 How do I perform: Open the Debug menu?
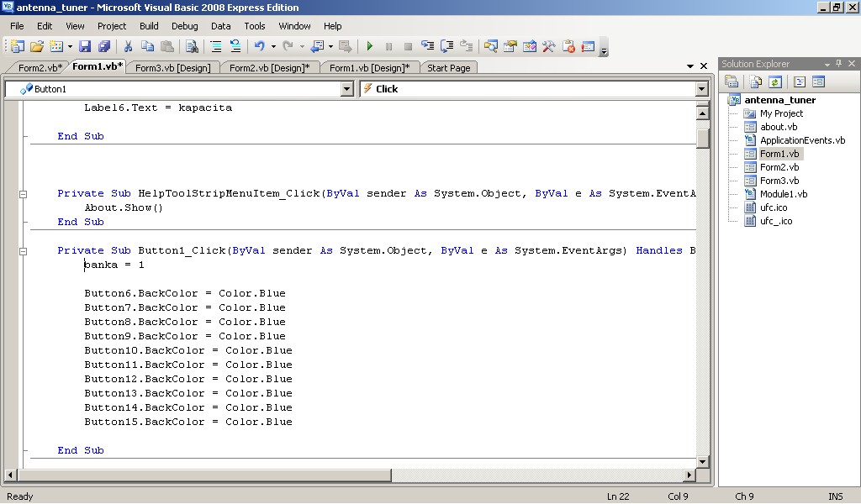[x=185, y=26]
